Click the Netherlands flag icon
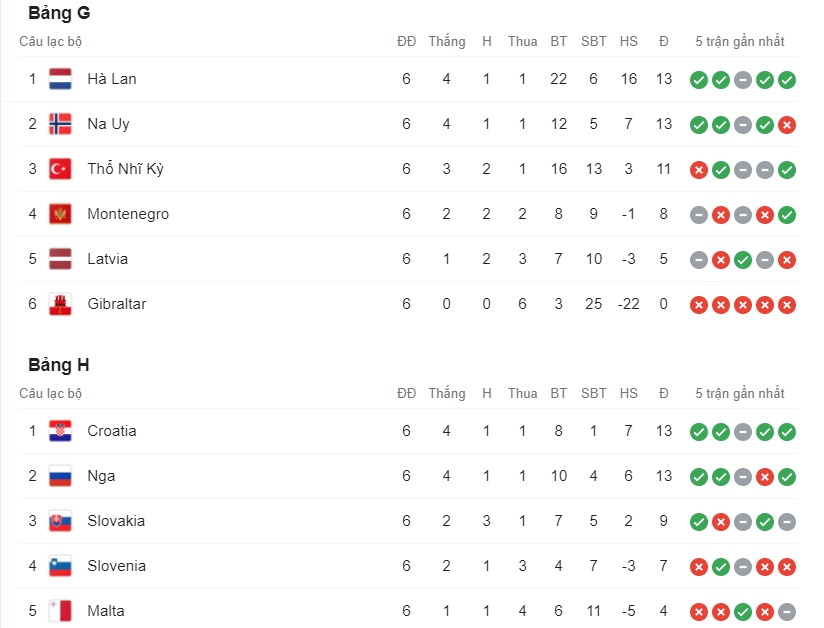The height and width of the screenshot is (628, 824). pos(60,79)
